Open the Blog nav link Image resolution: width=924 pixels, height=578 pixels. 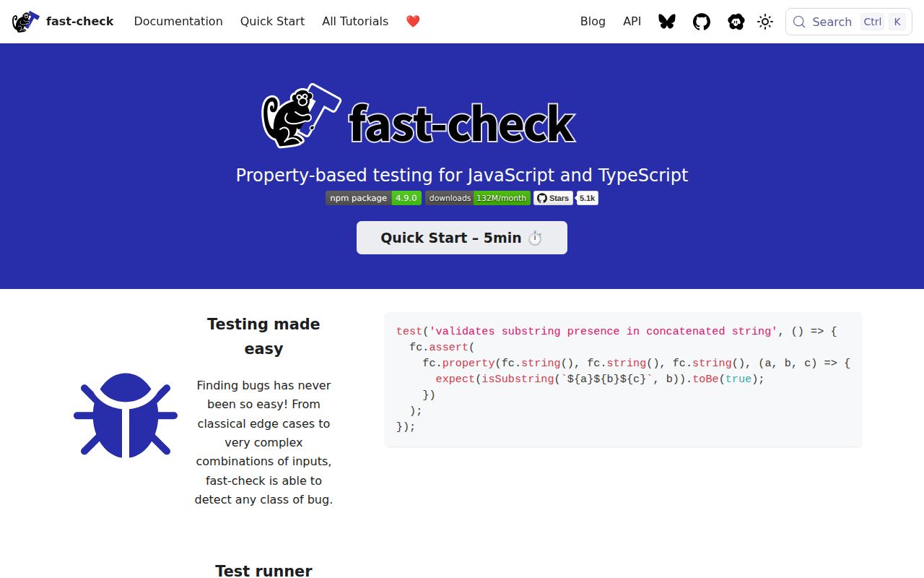coord(593,22)
